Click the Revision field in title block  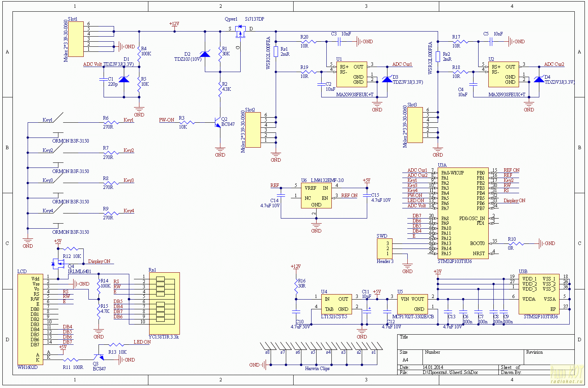coord(549,357)
